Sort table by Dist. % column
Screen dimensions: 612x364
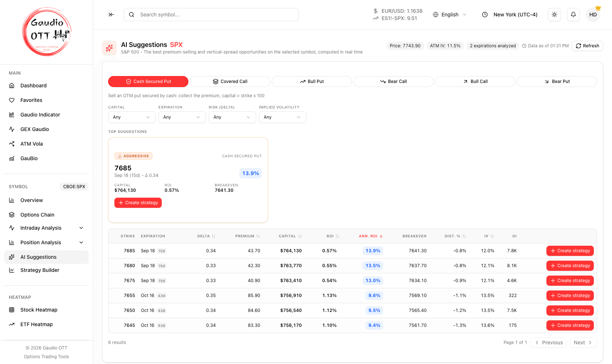(455, 236)
